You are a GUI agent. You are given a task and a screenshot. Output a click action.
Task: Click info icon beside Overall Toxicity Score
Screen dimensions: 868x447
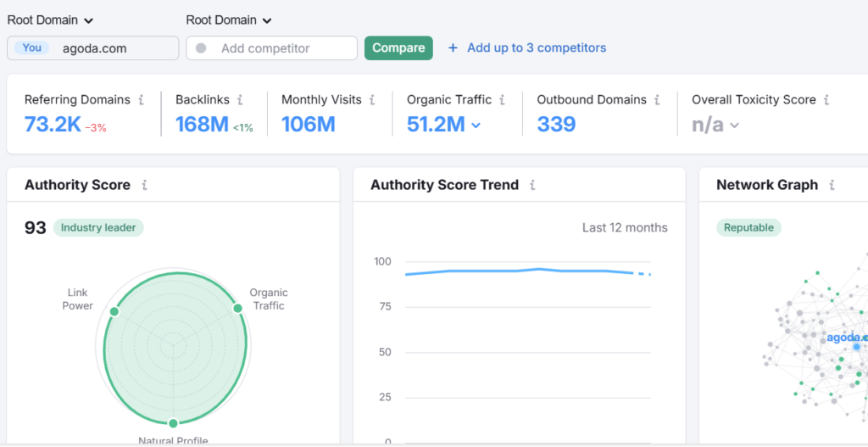click(826, 100)
